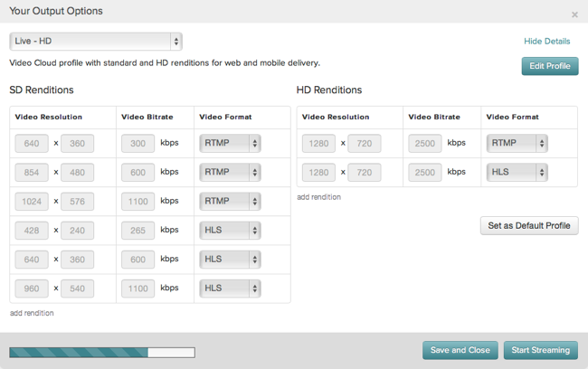Click add rendition under HD Renditions
Screen dimensions: 588x369
point(319,197)
